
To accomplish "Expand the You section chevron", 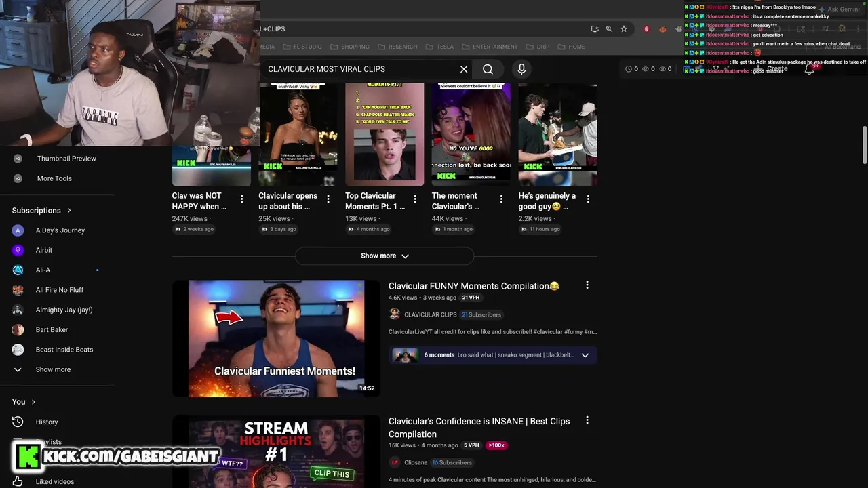I will click(33, 402).
